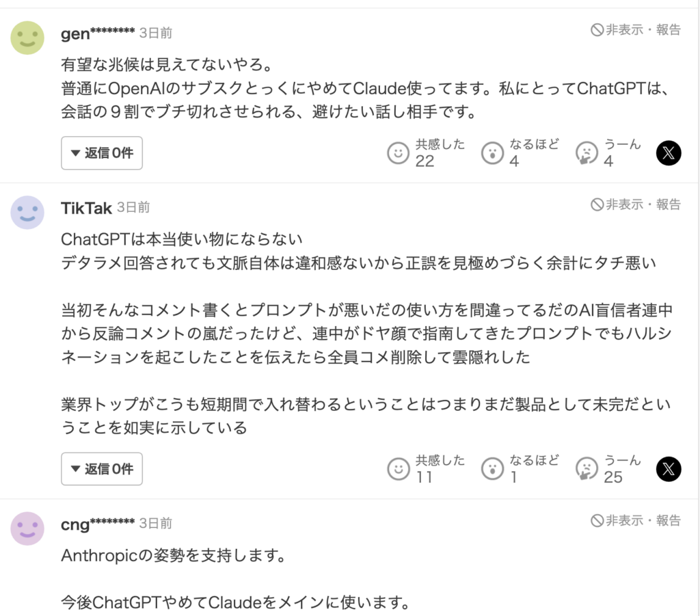Image resolution: width=700 pixels, height=616 pixels.
Task: Hide or report gen's comment
Action: (x=636, y=29)
